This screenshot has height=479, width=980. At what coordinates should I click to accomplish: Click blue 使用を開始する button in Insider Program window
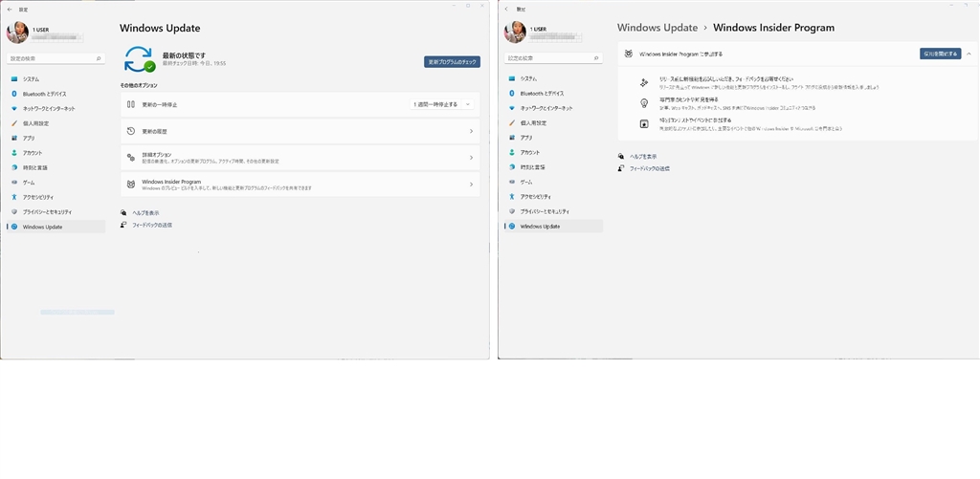(941, 54)
